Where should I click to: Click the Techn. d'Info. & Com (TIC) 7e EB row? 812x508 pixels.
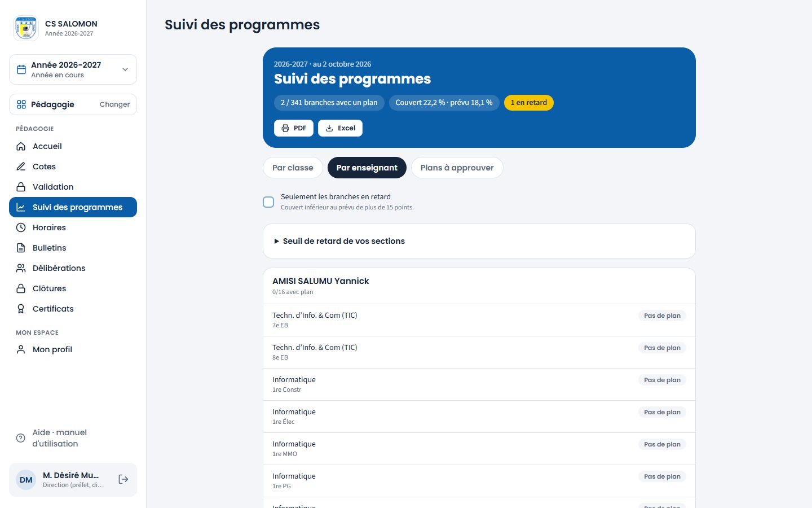point(479,320)
